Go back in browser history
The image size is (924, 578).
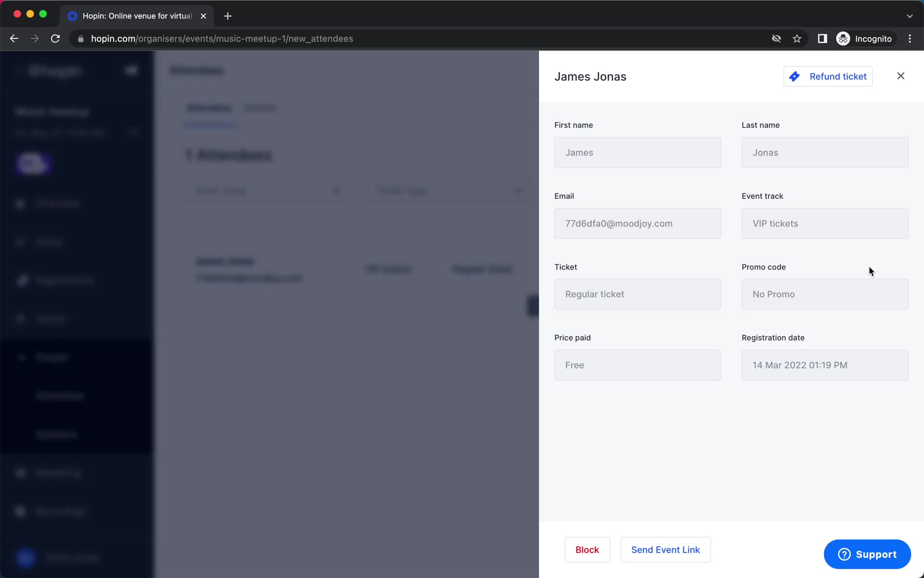click(14, 39)
